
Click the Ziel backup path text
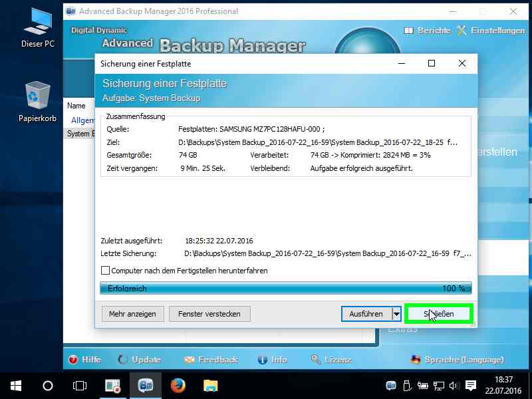[x=318, y=142]
